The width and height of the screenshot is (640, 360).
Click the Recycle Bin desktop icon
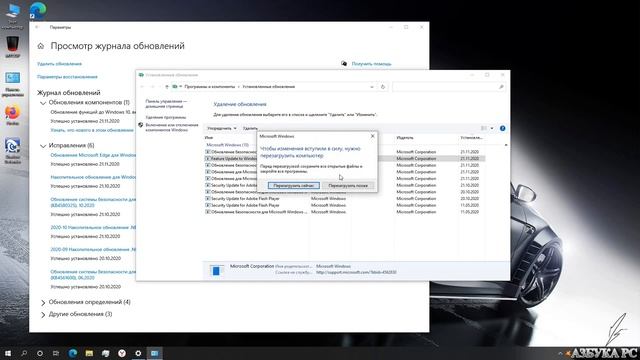coord(12,47)
